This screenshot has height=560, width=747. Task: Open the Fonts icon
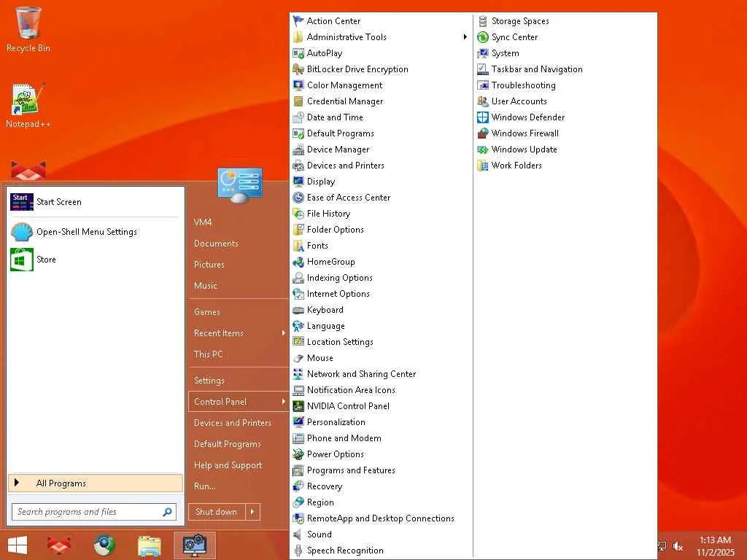click(298, 246)
